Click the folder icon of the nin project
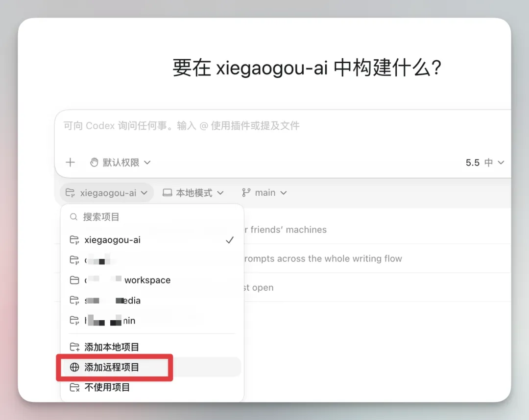 (74, 321)
